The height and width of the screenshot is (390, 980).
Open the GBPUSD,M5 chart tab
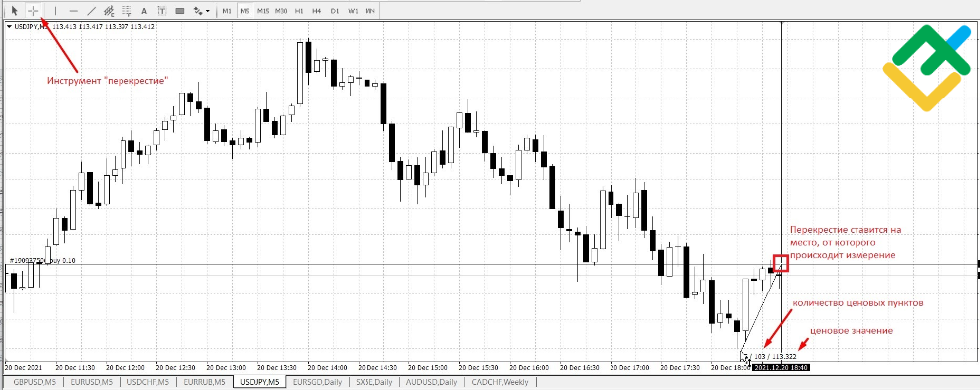point(34,382)
